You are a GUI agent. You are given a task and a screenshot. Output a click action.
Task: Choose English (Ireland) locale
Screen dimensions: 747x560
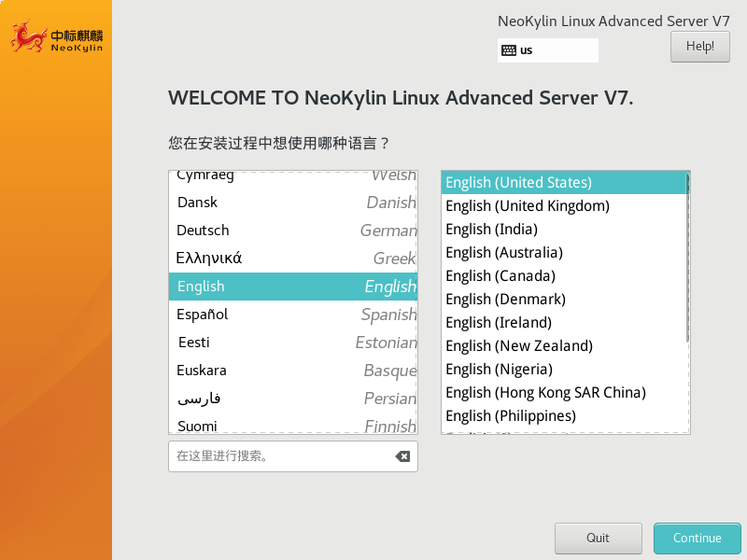564,322
